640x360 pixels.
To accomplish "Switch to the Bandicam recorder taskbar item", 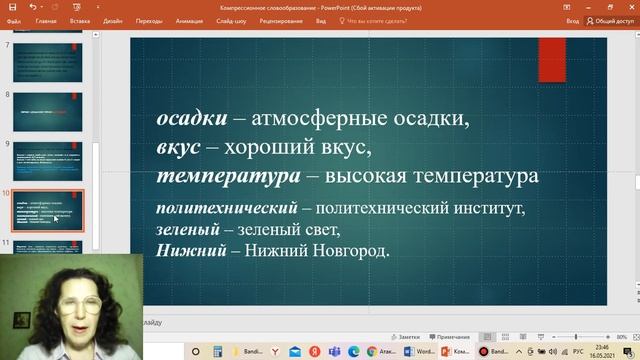I will 494,351.
